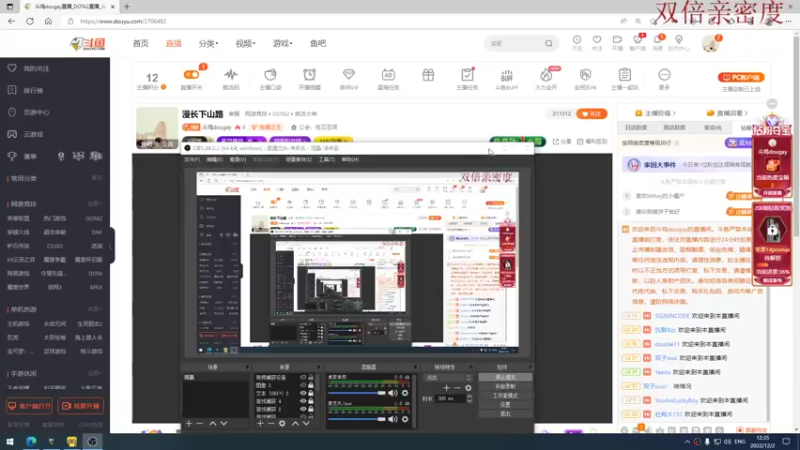Open 我的关注 heart icon in sidebar
The height and width of the screenshot is (450, 800).
[x=12, y=68]
